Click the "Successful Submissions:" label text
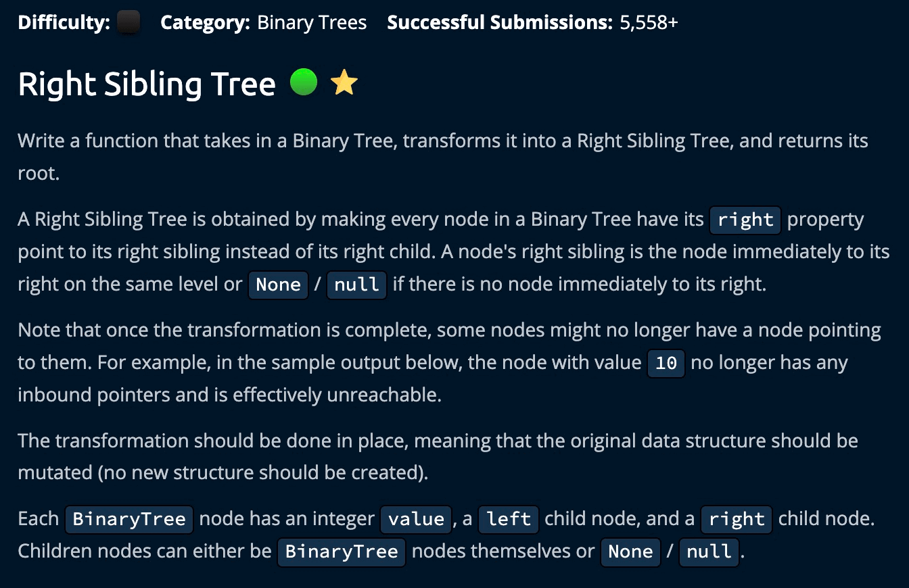 pyautogui.click(x=500, y=23)
